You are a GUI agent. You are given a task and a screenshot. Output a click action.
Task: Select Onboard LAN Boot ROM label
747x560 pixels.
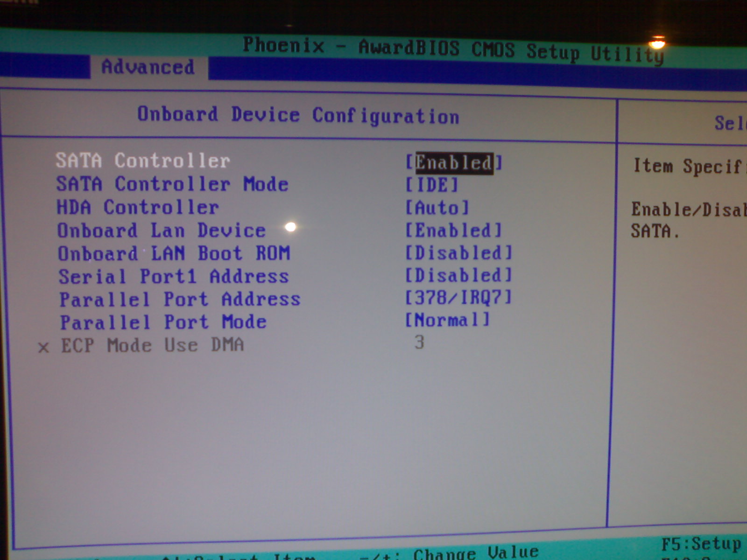coord(174,253)
